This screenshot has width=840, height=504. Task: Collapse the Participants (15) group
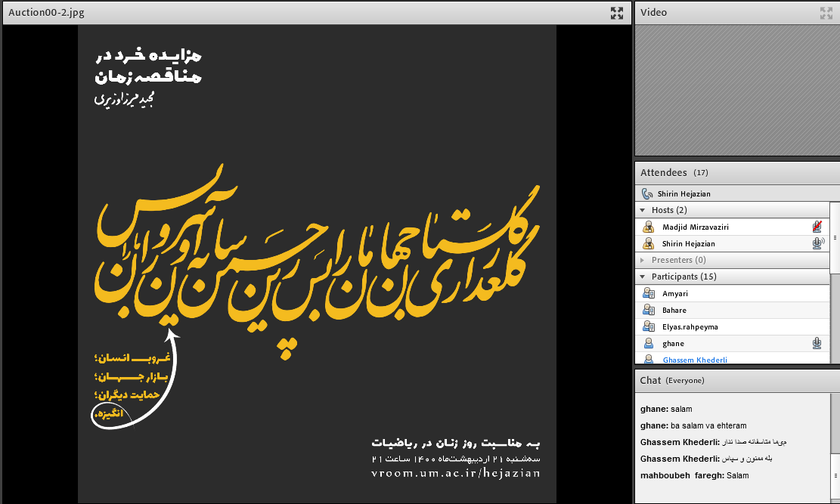pos(643,277)
